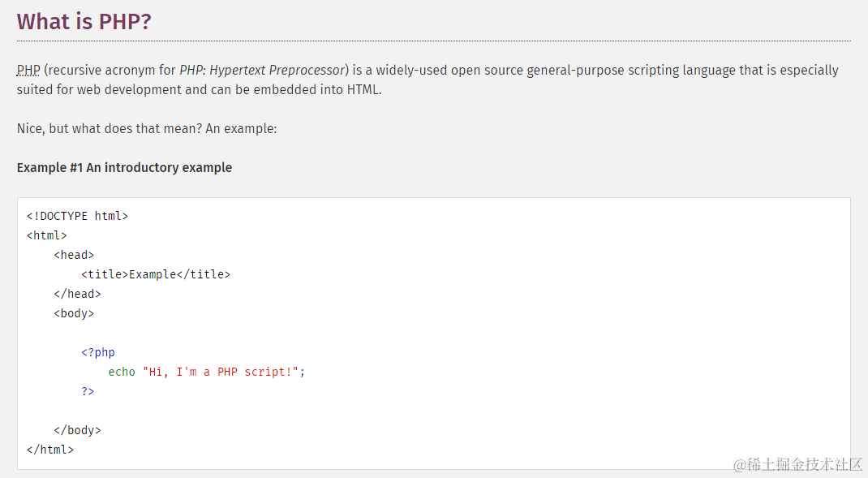
Task: Click the opening <html> tag line
Action: pos(46,235)
